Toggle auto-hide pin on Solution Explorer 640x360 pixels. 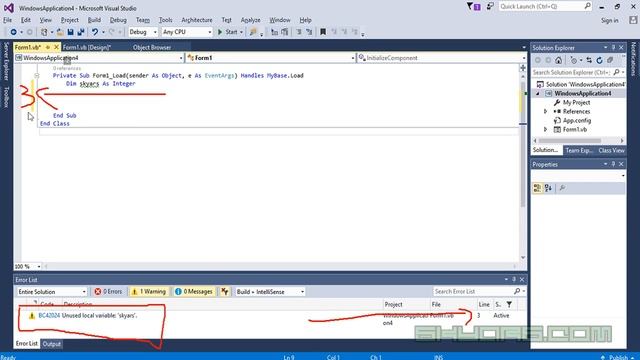click(x=613, y=48)
